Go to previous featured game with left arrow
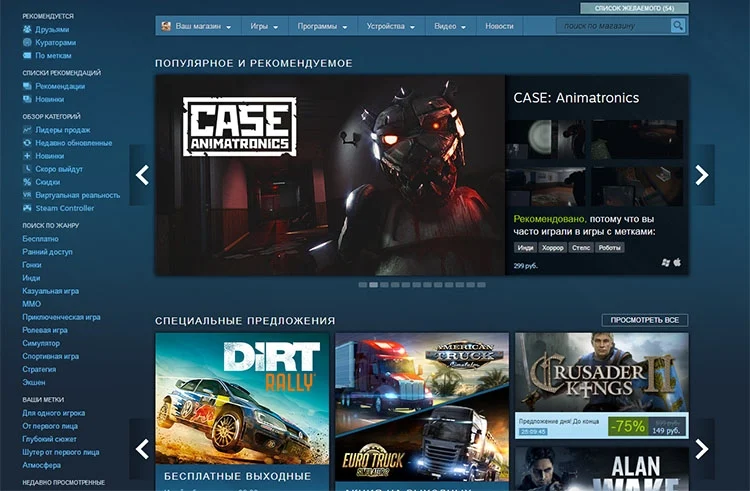The width and height of the screenshot is (750, 491). 142,175
